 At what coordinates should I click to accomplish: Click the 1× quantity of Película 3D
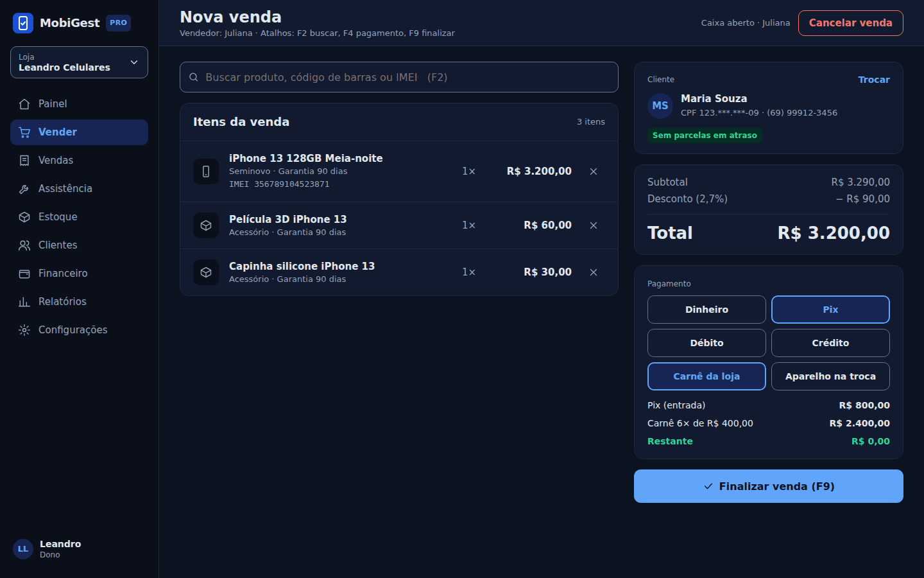tap(468, 225)
